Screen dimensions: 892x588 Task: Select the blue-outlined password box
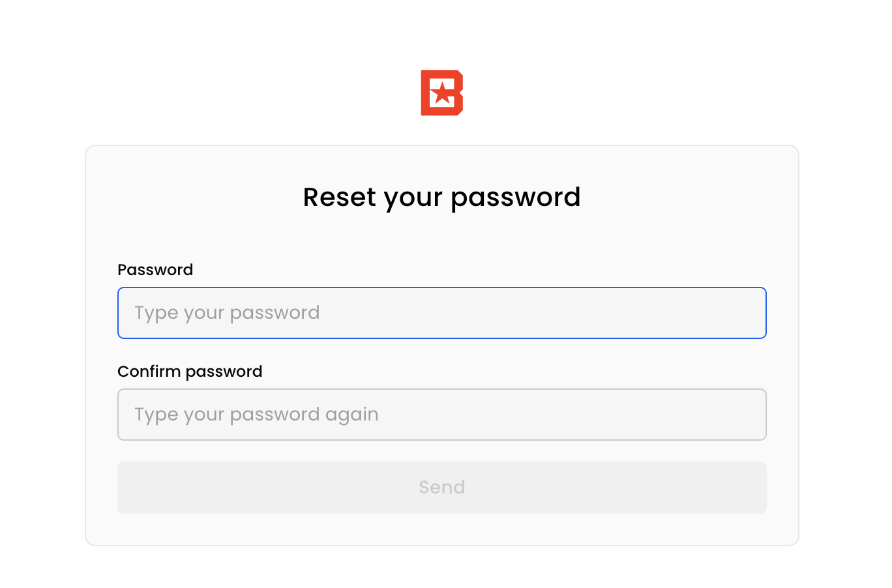(522, 313)
